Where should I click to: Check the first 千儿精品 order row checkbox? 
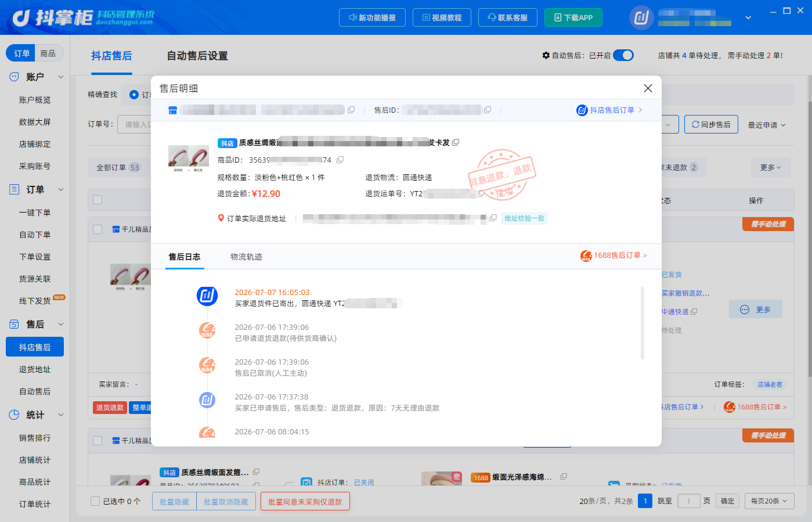point(98,229)
